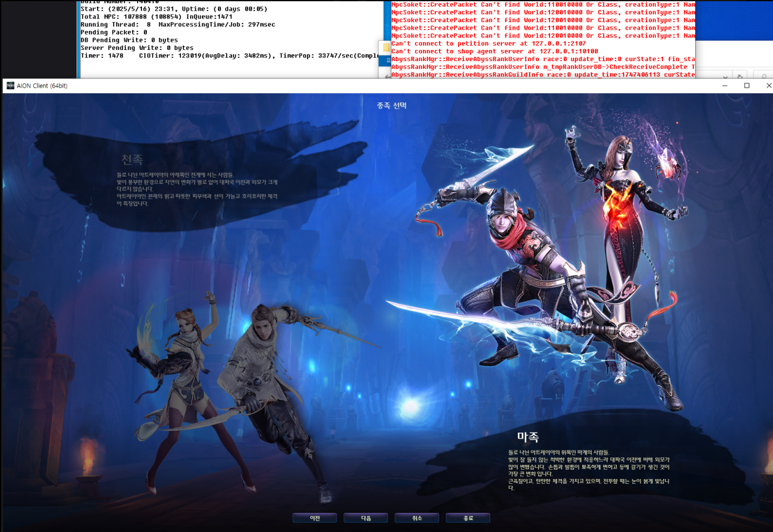773x532 pixels.
Task: Click the DB Pending Write console line
Action: pos(129,40)
